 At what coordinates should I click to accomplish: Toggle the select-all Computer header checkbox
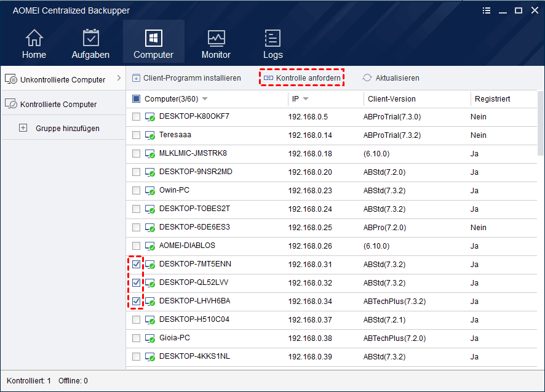(137, 99)
